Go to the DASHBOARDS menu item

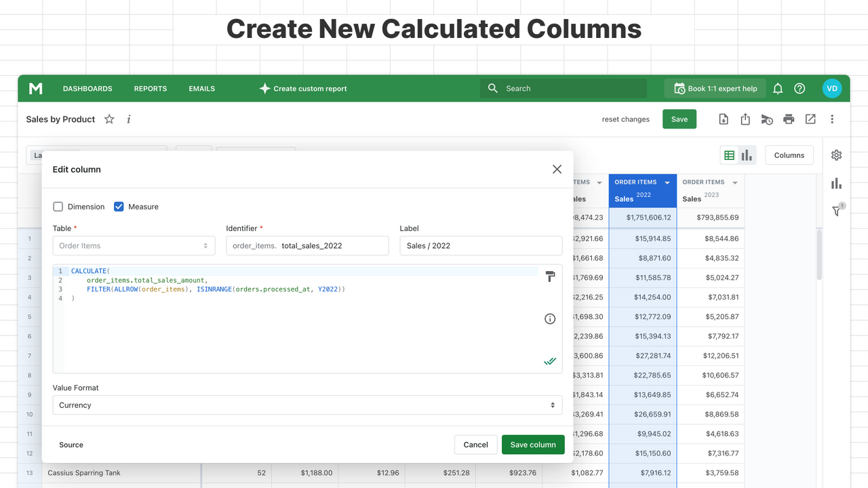87,88
